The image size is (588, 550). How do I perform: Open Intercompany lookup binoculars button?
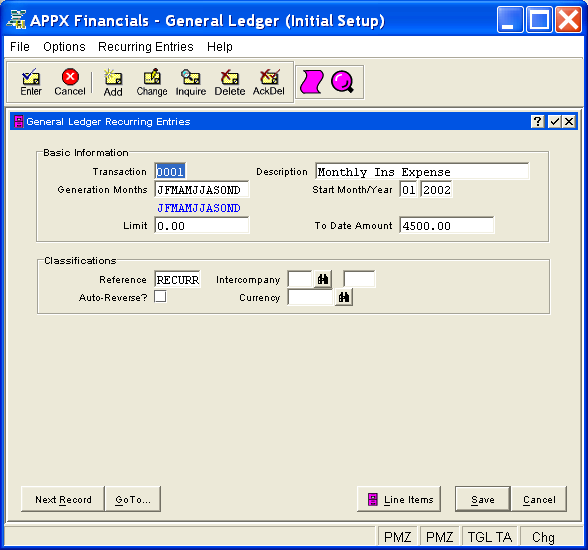point(323,279)
